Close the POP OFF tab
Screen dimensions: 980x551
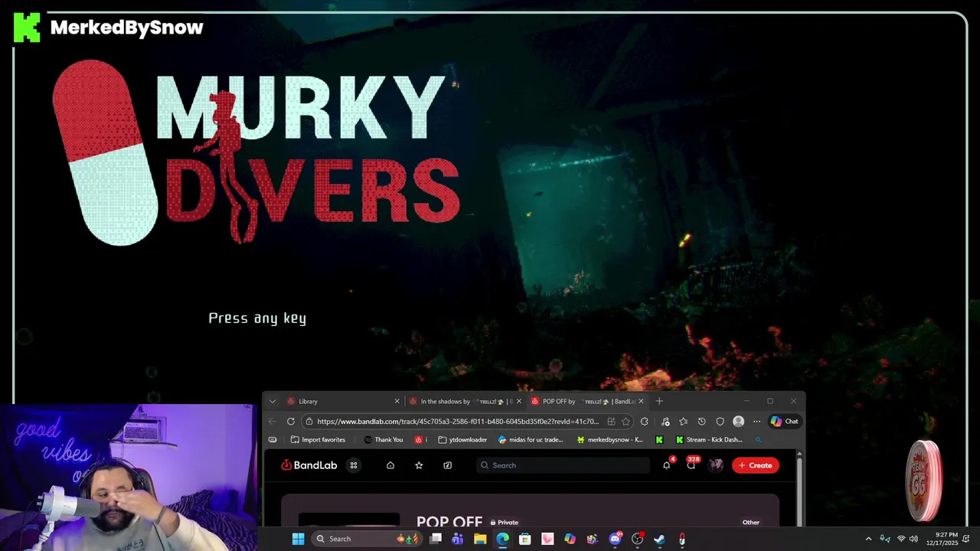641,401
